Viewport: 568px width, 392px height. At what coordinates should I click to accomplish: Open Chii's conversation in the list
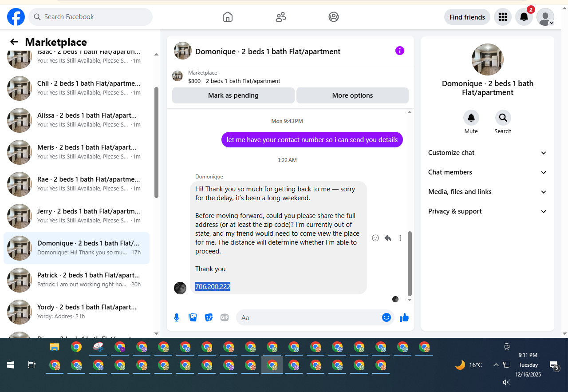click(x=76, y=88)
